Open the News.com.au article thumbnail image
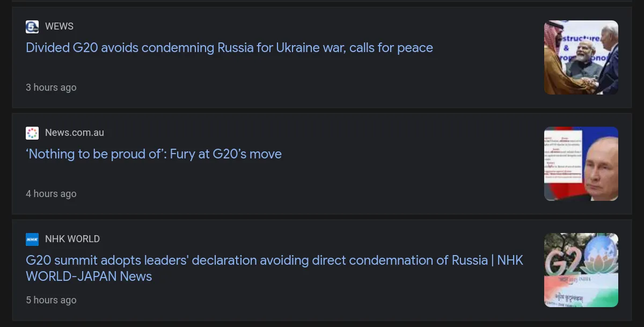 point(581,164)
